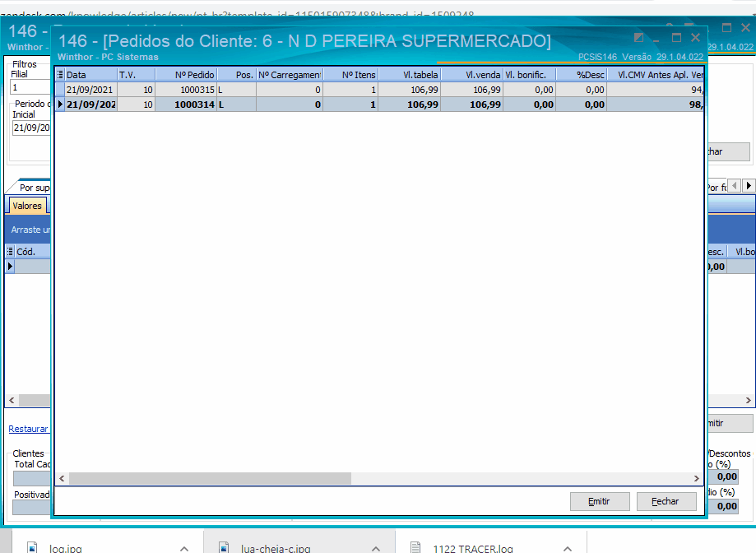Open column chooser icon beside Cód. header

pos(10,252)
